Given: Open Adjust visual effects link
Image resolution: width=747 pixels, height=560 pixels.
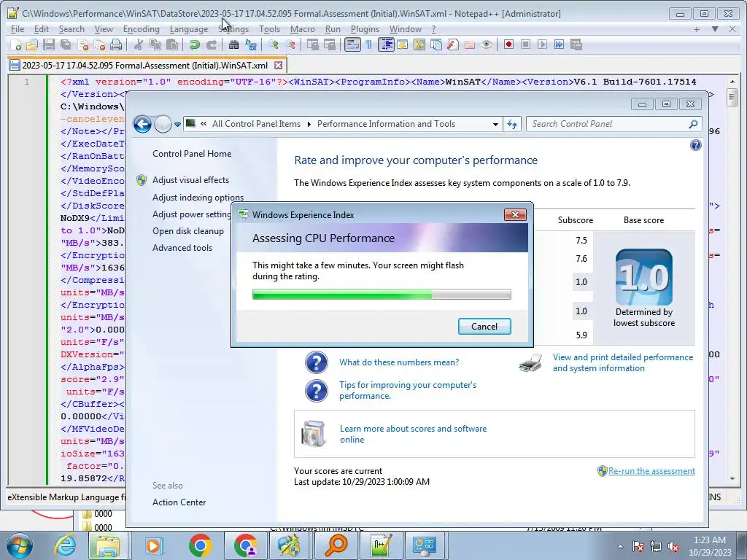Looking at the screenshot, I should click(190, 180).
